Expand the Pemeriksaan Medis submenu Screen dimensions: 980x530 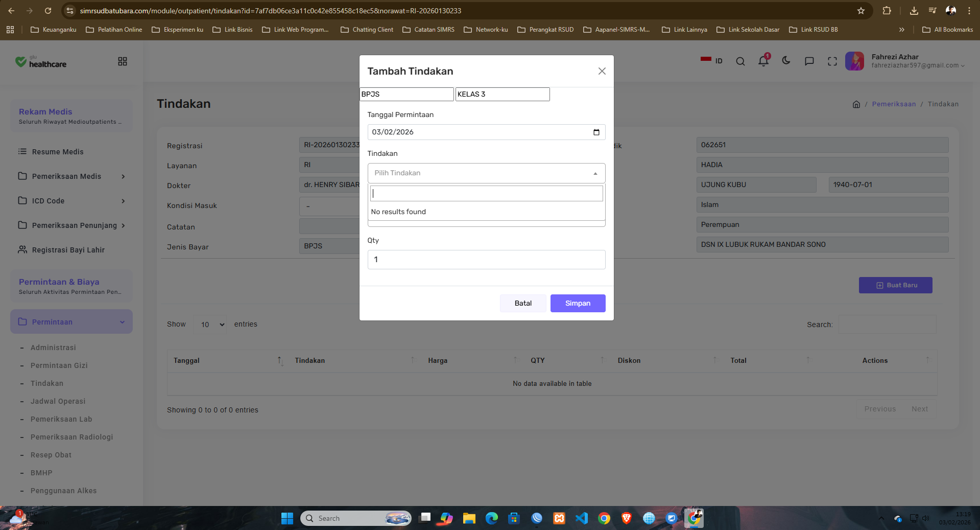coord(71,176)
